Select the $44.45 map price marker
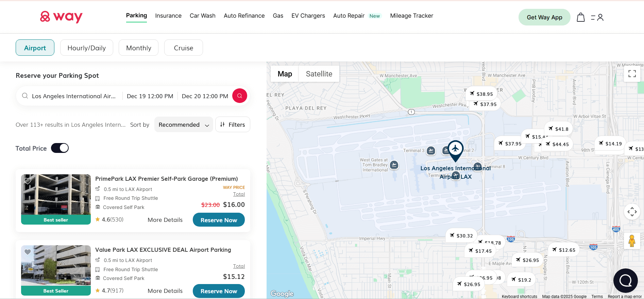Image resolution: width=644 pixels, height=299 pixels. point(557,144)
